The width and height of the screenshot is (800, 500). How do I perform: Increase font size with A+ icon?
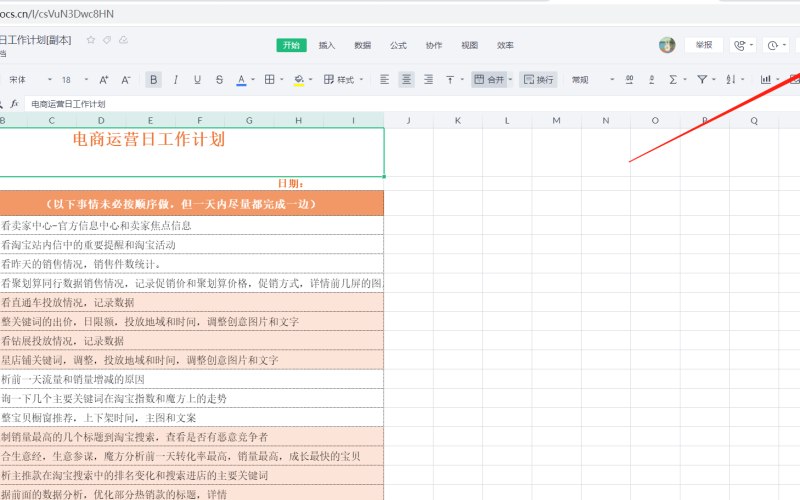(x=104, y=80)
